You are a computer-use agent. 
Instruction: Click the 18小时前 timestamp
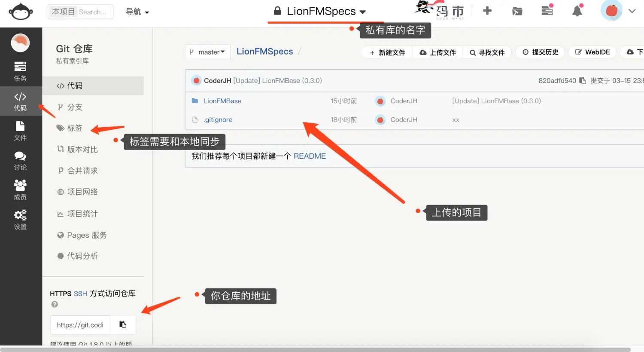click(343, 120)
